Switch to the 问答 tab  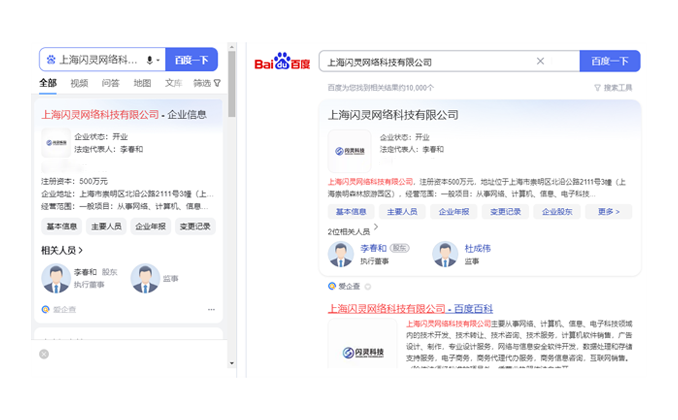pyautogui.click(x=110, y=83)
